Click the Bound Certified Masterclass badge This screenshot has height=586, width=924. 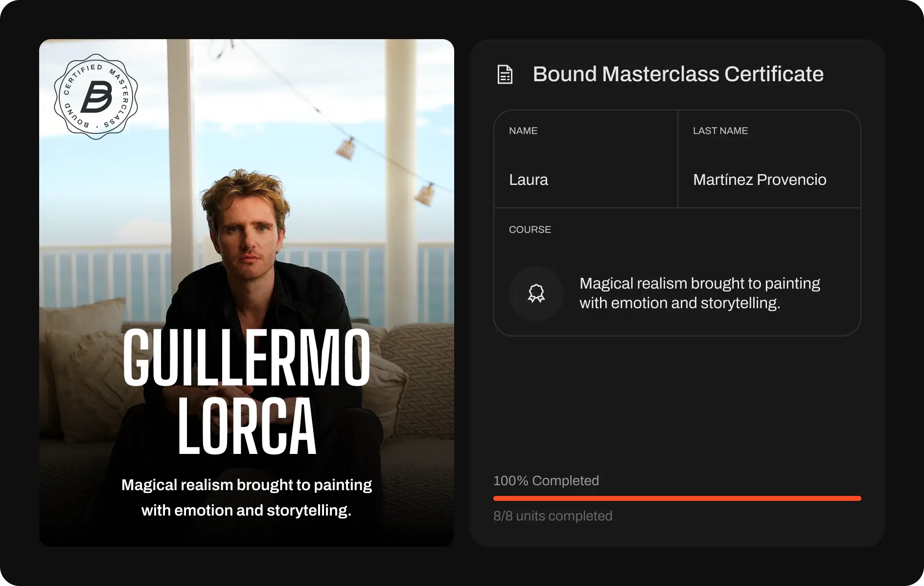[96, 97]
